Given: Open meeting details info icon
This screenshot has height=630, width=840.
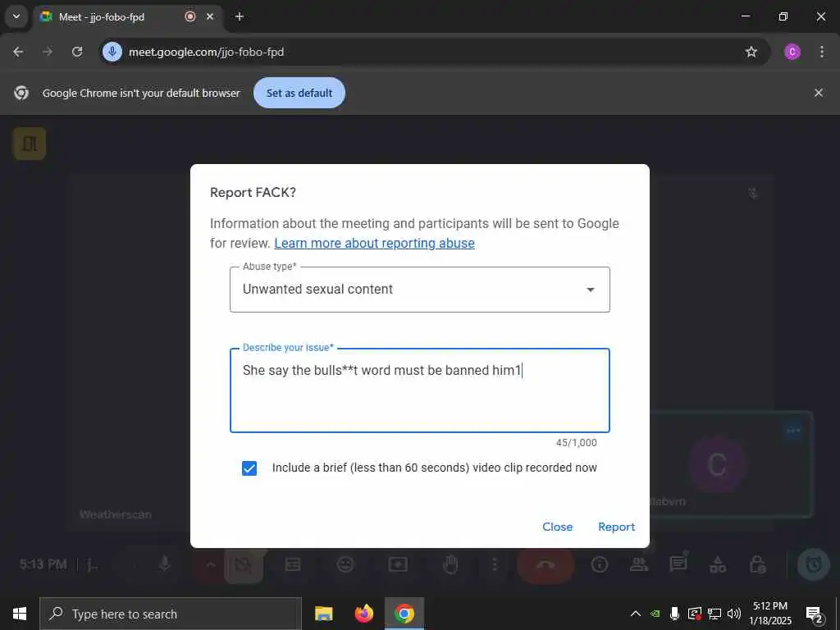Looking at the screenshot, I should coord(599,564).
